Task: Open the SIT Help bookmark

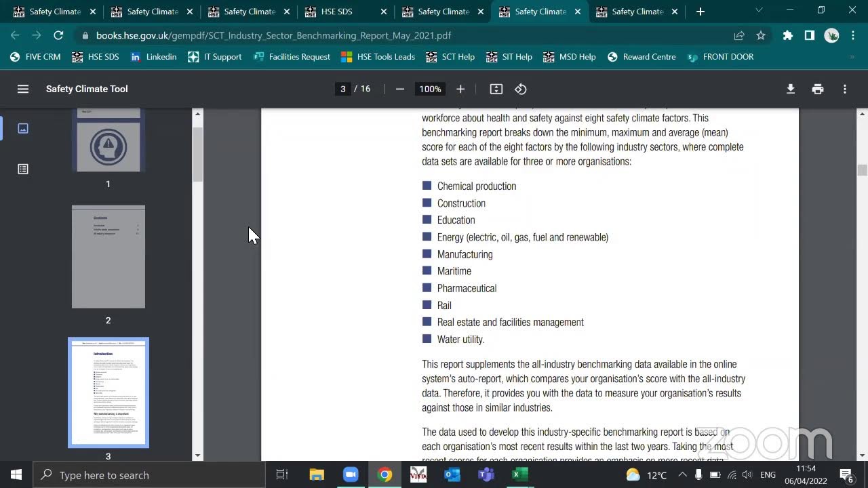Action: (509, 57)
